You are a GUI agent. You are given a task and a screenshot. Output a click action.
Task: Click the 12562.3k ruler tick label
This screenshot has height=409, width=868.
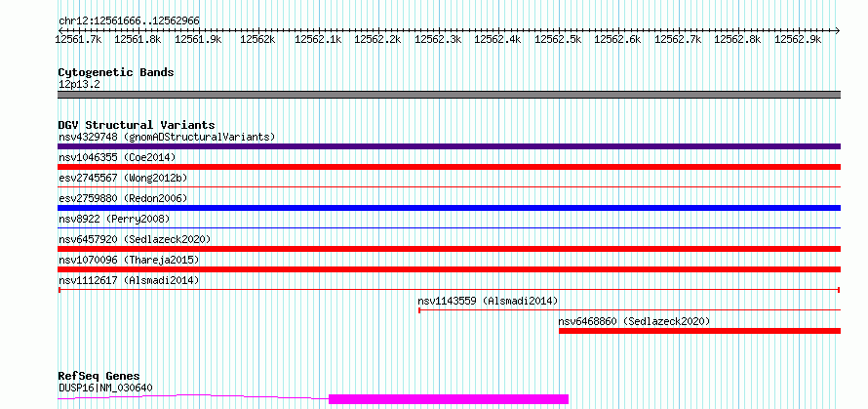(438, 39)
